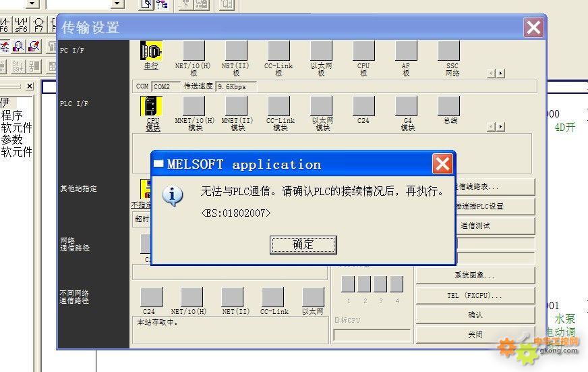Choose multi-CPU slot 2 box
The height and width of the screenshot is (372, 588).
[364, 284]
